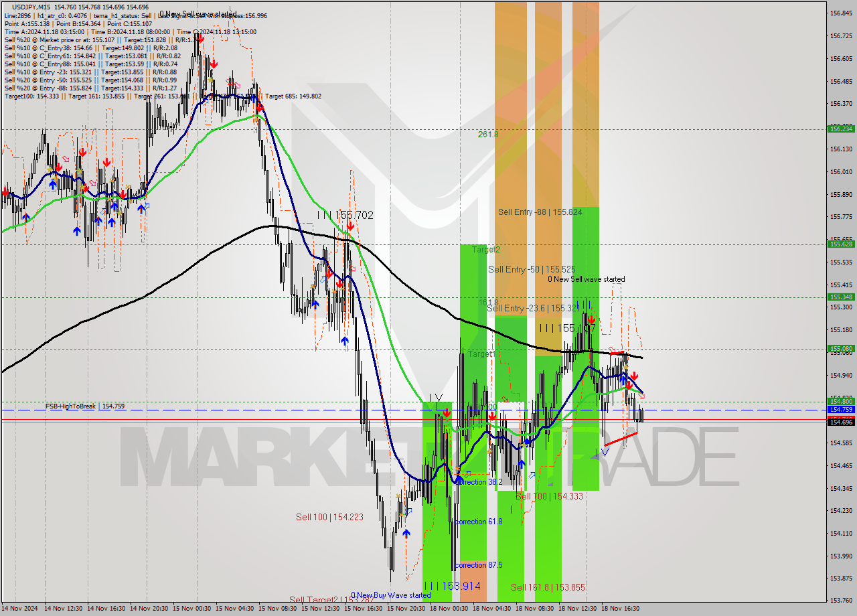This screenshot has height=616, width=857.
Task: Click the Target1 label on green zone
Action: 481,354
